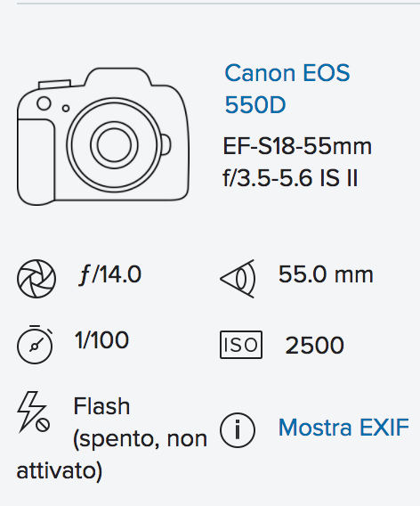Click the ISO box icon
Image resolution: width=420 pixels, height=506 pixels.
point(241,345)
